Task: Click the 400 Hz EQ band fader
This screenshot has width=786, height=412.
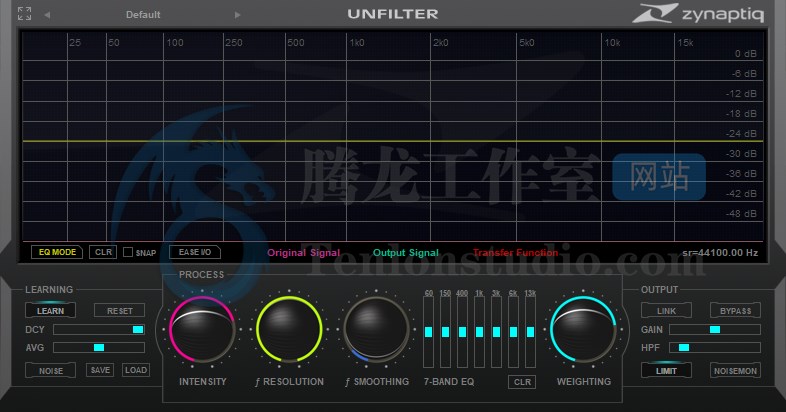Action: point(463,332)
